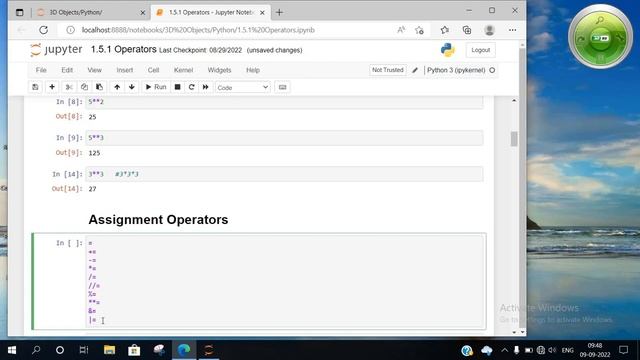This screenshot has height=360, width=640.
Task: Open the View menu
Action: (94, 70)
